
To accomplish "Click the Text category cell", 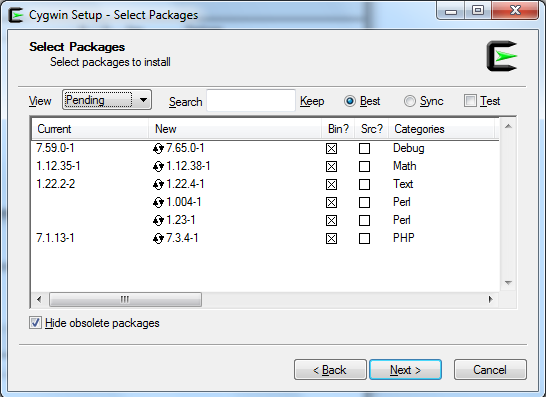I will coord(403,184).
